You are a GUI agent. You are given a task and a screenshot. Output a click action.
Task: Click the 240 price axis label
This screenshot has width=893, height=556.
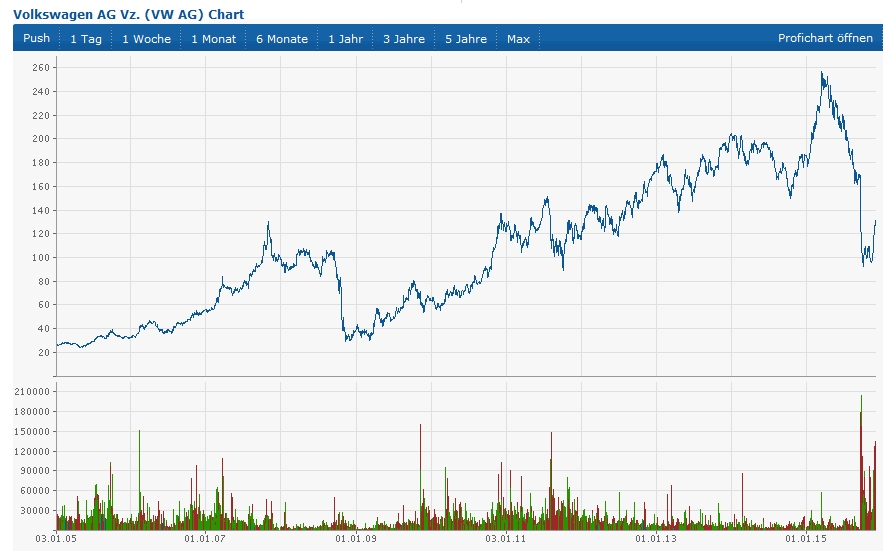pyautogui.click(x=41, y=92)
